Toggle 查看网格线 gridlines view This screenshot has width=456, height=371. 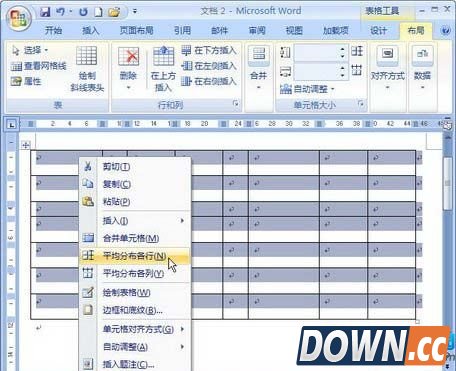point(39,66)
